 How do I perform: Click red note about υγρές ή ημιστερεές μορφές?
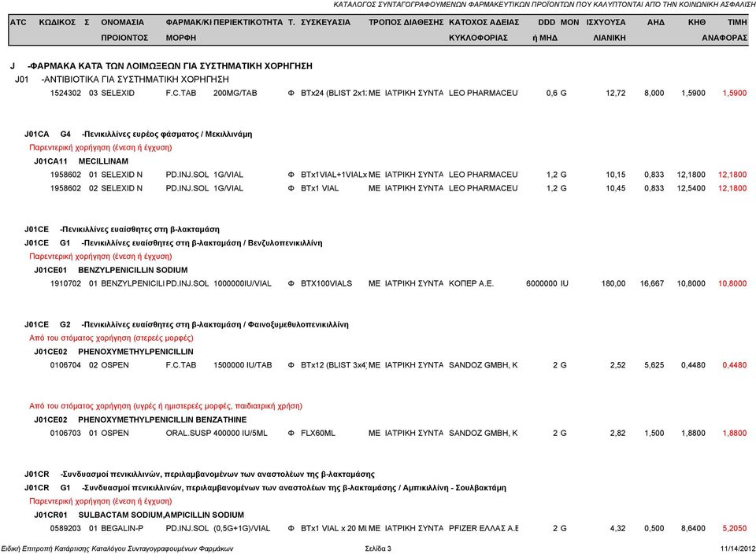coord(166,406)
